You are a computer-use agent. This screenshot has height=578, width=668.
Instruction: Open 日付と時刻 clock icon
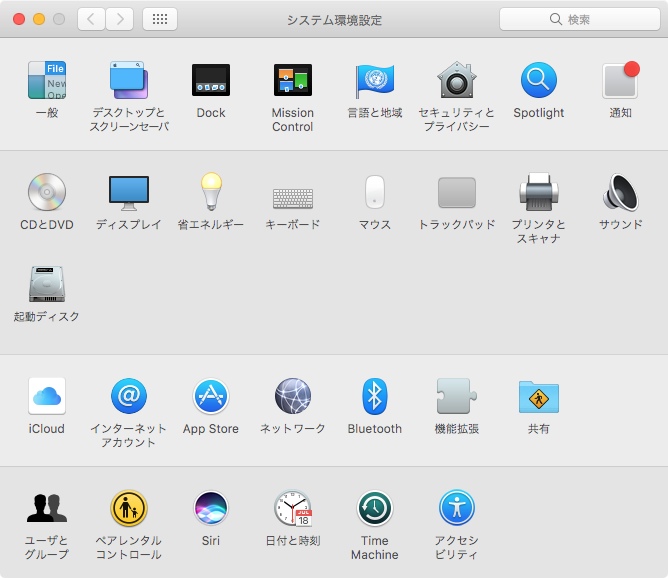click(293, 508)
